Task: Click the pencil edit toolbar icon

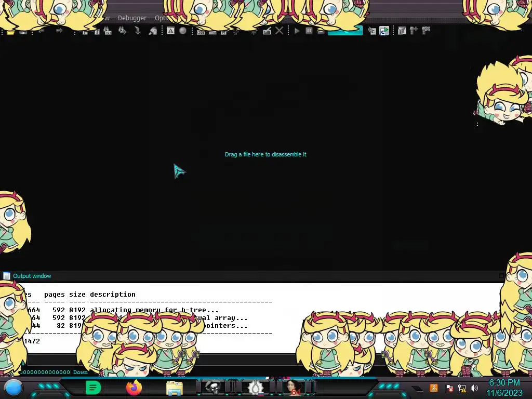Action: (x=267, y=31)
